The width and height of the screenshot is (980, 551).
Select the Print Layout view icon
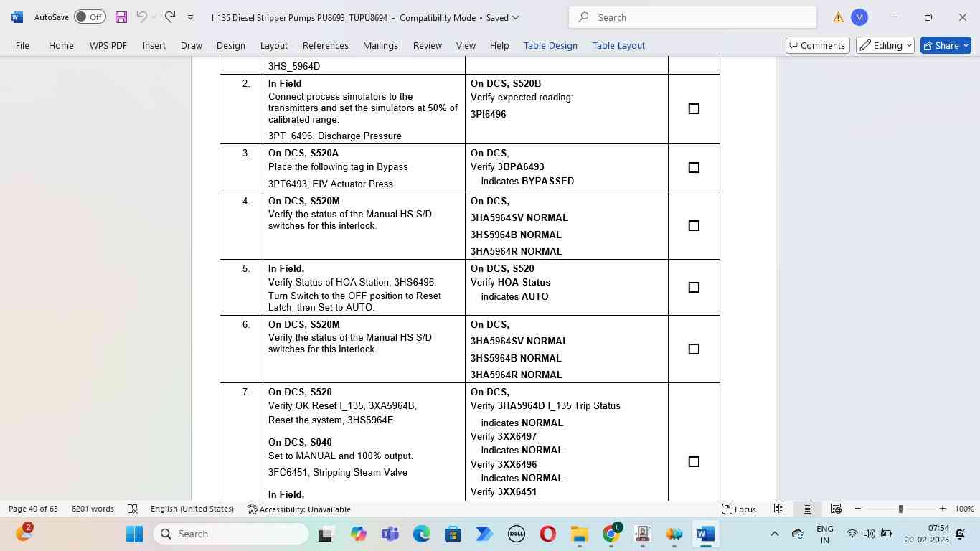[x=807, y=509]
